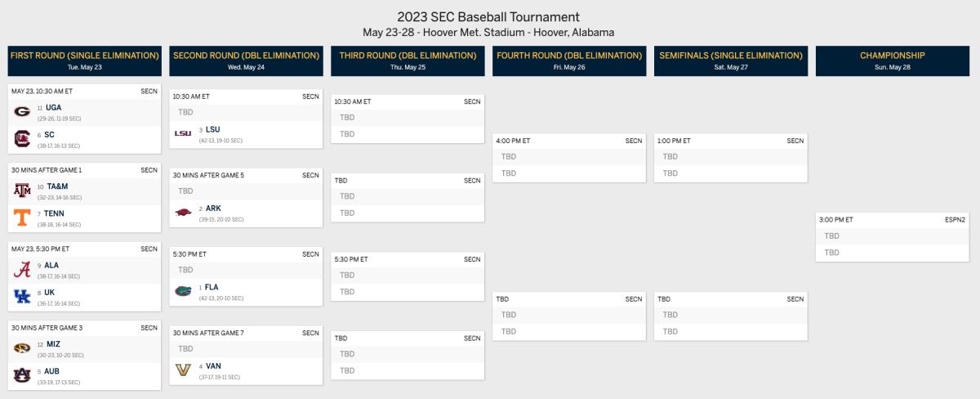Click the Tennessee orange T logo
Screen dimensions: 980x399
click(22, 217)
